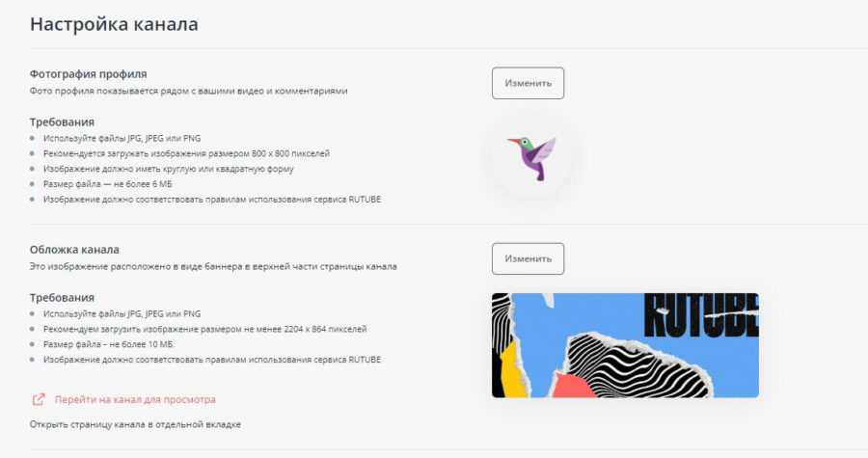
Task: Click the Обложка канала section title
Action: pyautogui.click(x=74, y=250)
